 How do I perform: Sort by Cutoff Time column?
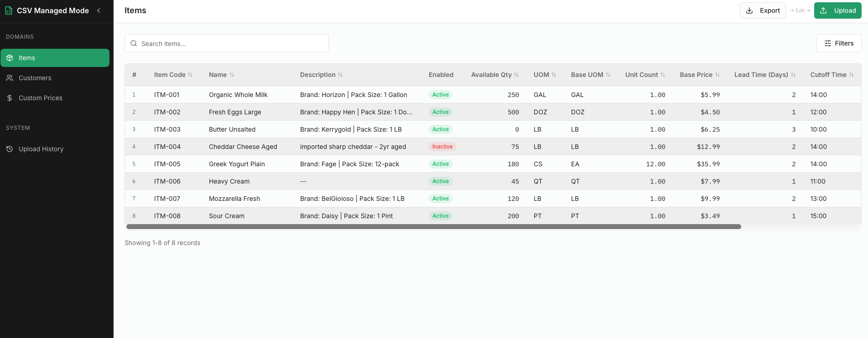(832, 75)
